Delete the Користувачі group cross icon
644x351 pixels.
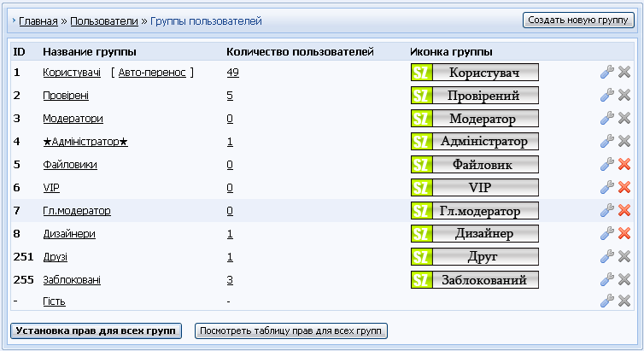pyautogui.click(x=624, y=73)
